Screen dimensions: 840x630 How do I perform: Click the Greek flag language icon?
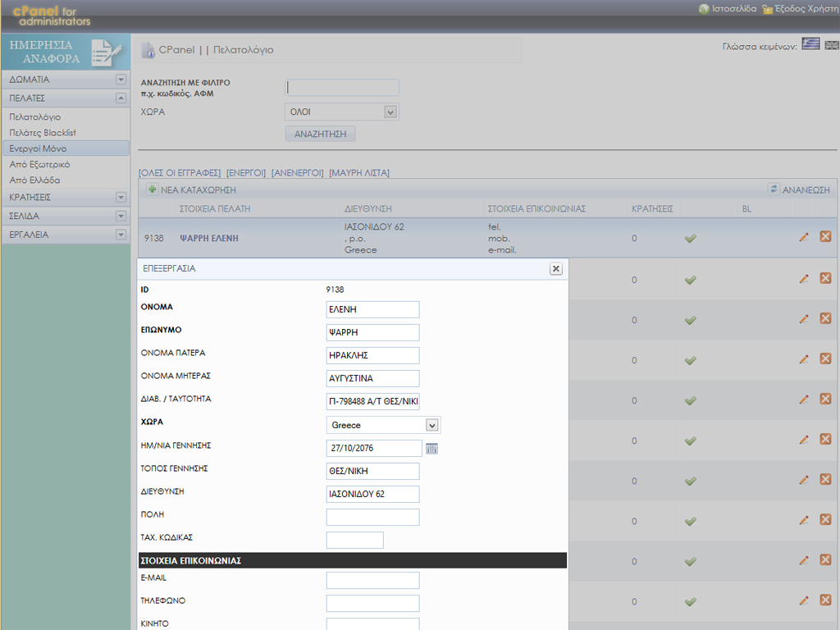pyautogui.click(x=810, y=45)
